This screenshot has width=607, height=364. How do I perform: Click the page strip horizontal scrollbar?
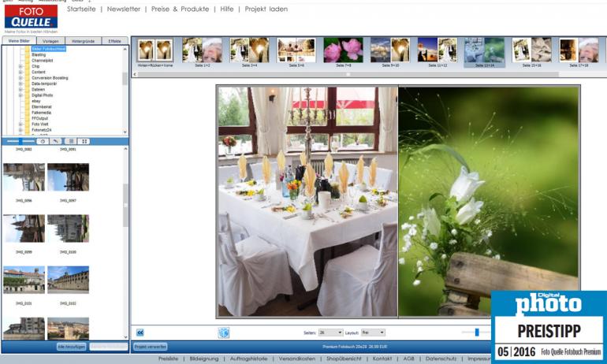[348, 74]
